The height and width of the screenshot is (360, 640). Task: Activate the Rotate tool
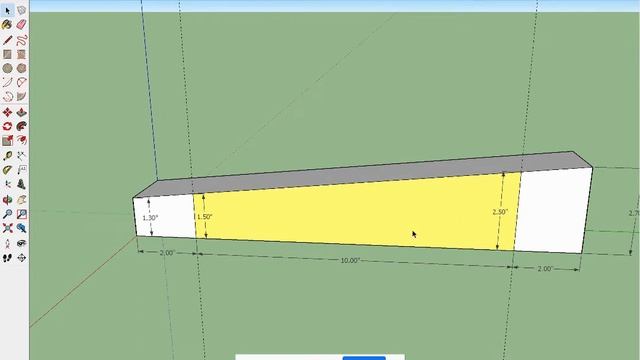pos(7,127)
